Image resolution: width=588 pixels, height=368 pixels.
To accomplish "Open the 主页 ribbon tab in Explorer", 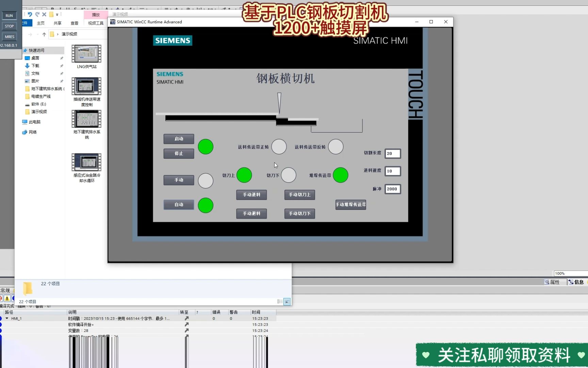I will coord(41,23).
